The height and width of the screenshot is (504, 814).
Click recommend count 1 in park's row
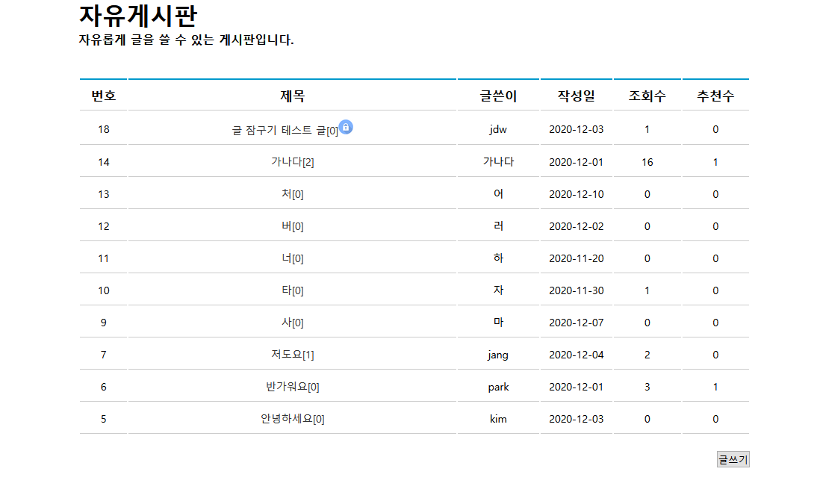click(x=715, y=387)
